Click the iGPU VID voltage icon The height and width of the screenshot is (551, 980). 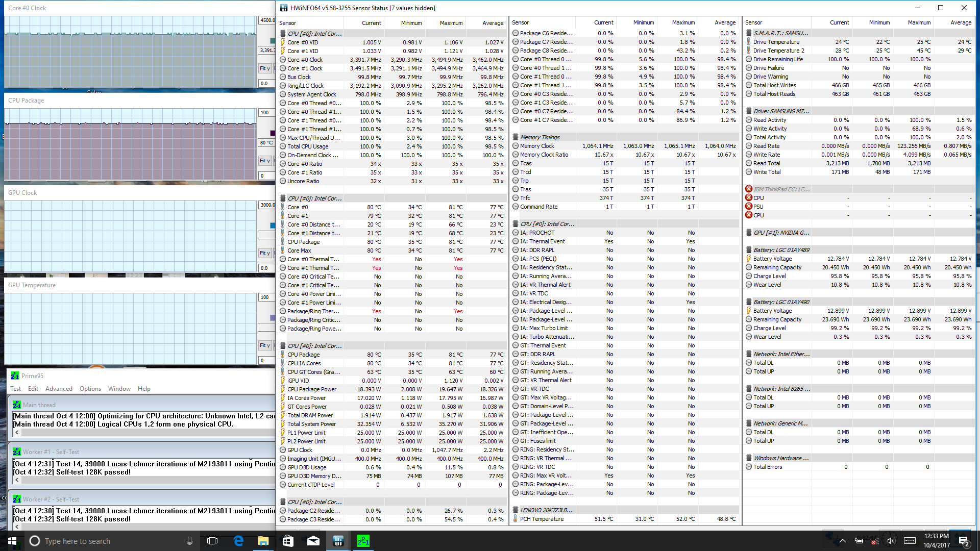pos(282,381)
